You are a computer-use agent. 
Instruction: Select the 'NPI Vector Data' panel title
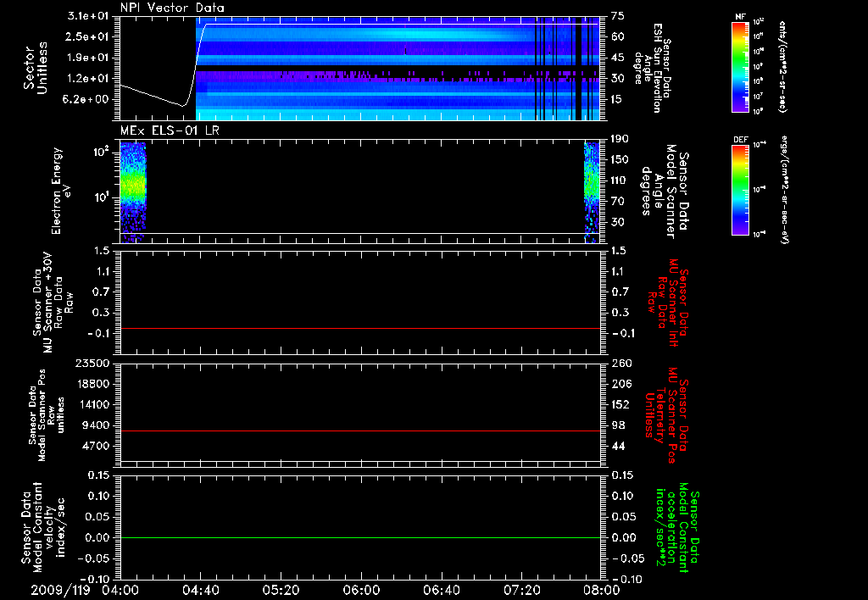[x=172, y=8]
